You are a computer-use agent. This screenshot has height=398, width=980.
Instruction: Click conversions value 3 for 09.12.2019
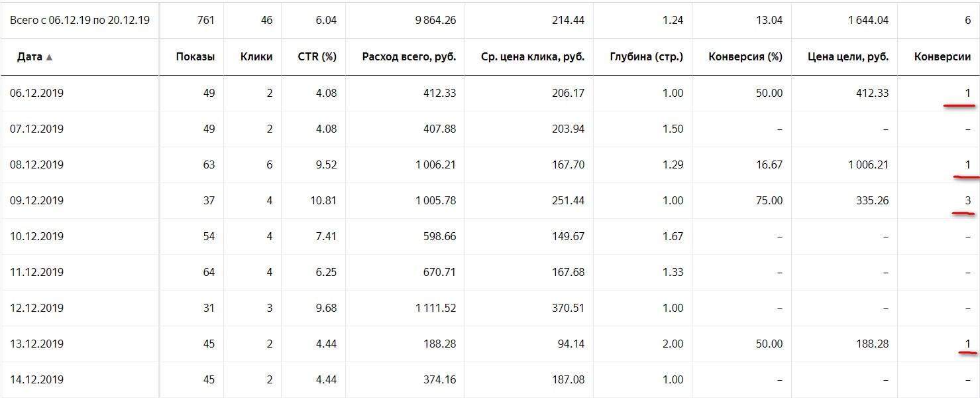point(967,200)
